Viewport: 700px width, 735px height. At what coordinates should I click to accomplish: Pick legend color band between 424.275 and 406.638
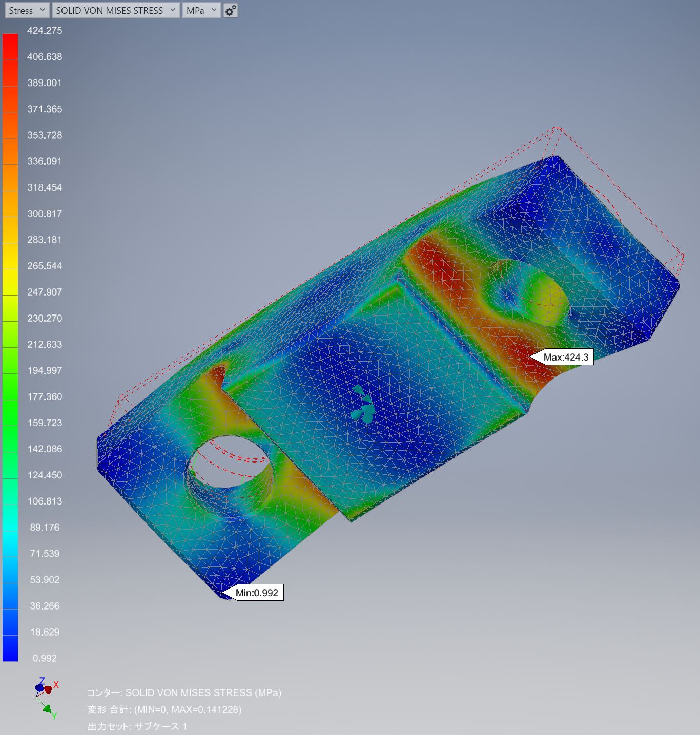pos(10,47)
